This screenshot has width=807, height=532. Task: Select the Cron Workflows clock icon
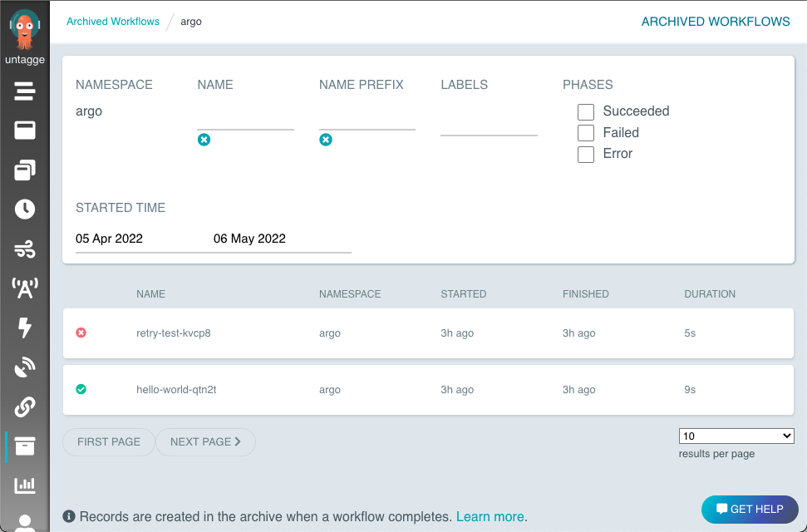coord(25,209)
